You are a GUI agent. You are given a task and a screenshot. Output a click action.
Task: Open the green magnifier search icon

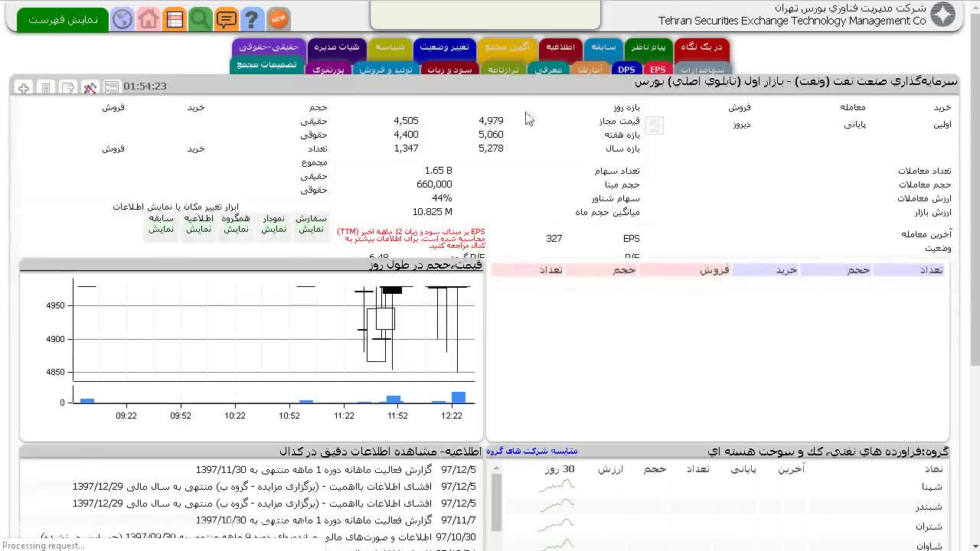tap(201, 19)
